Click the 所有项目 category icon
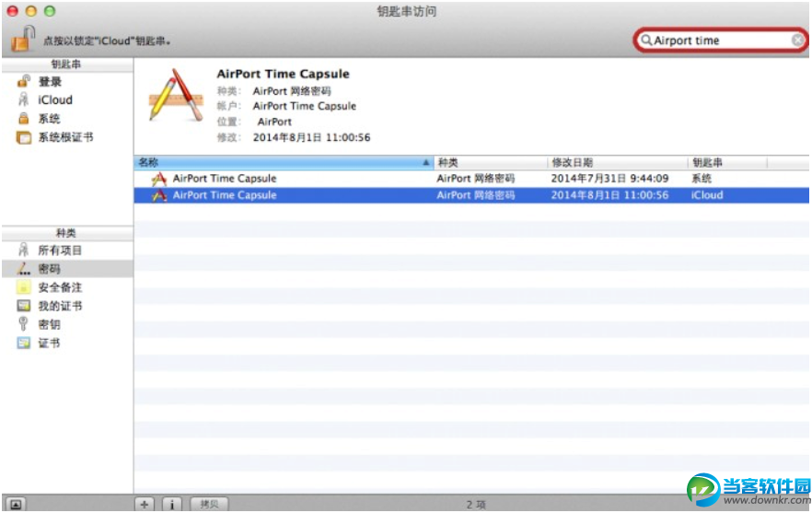This screenshot has height=513, width=812. (23, 251)
